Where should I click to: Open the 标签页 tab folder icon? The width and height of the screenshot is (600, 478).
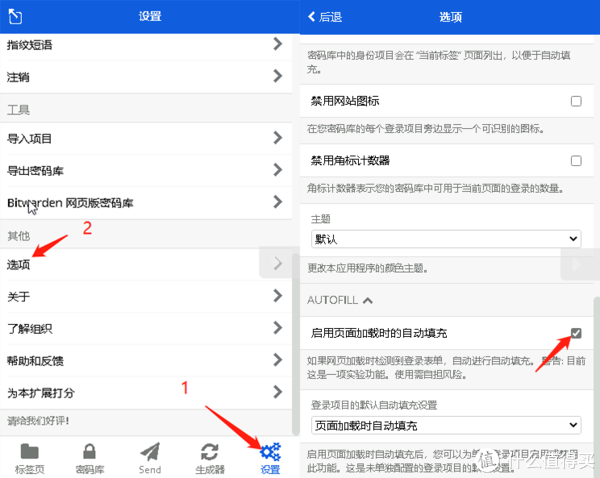click(x=29, y=458)
